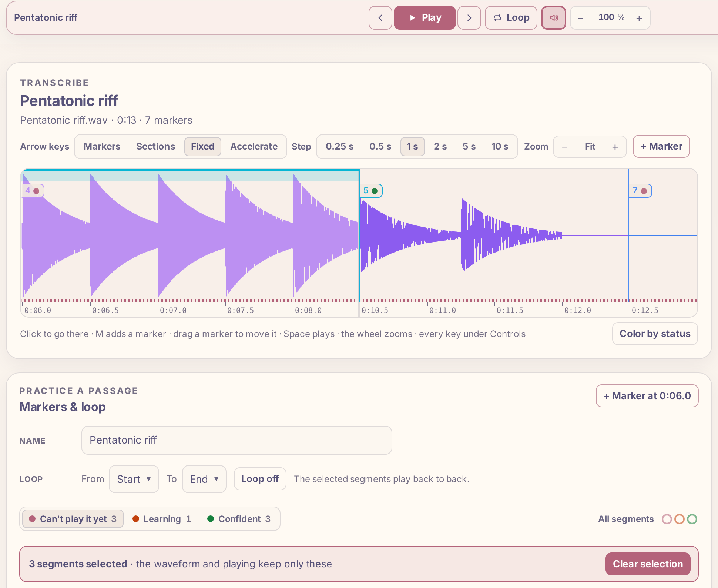
Task: Open the loop To End dropdown
Action: (x=204, y=479)
